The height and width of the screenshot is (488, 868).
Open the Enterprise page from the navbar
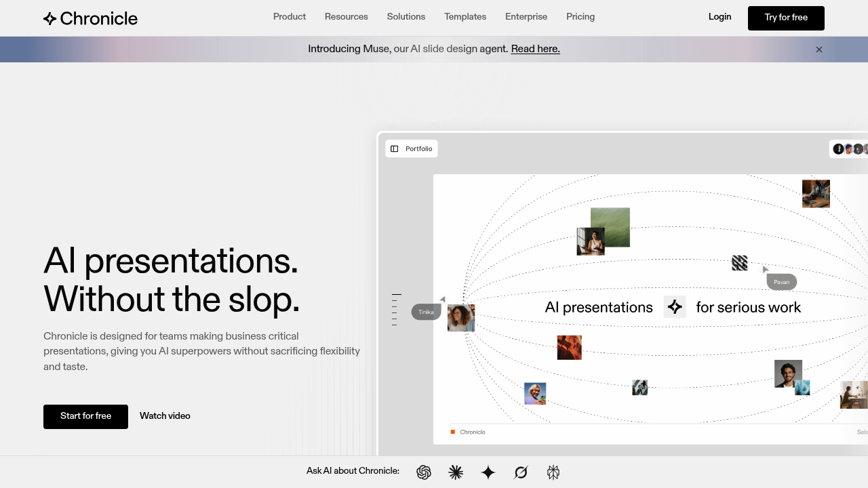pos(526,16)
